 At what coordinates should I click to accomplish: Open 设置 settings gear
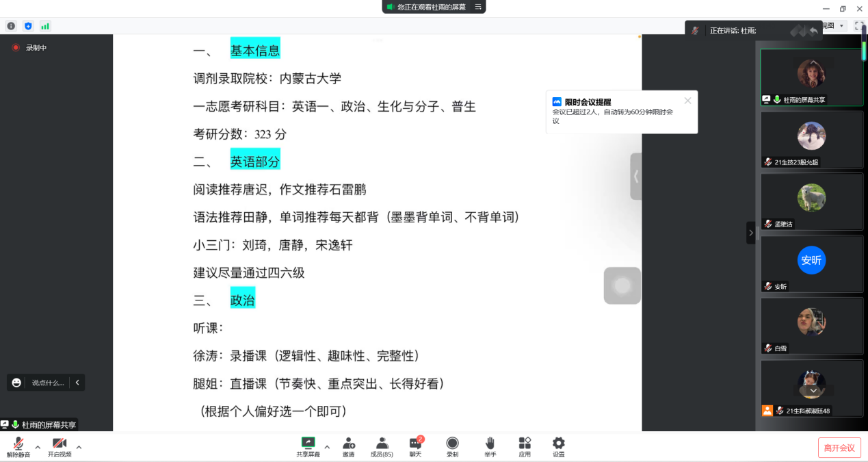[x=559, y=444]
